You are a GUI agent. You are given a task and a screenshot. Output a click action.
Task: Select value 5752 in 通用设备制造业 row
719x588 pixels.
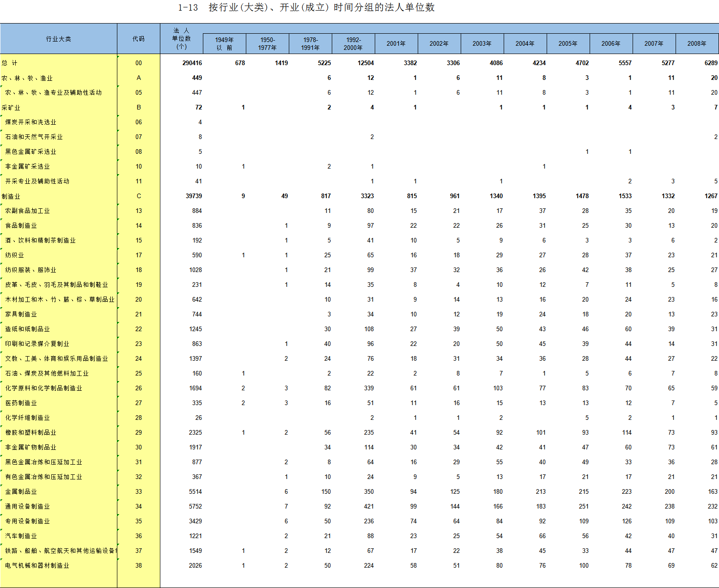click(x=195, y=507)
